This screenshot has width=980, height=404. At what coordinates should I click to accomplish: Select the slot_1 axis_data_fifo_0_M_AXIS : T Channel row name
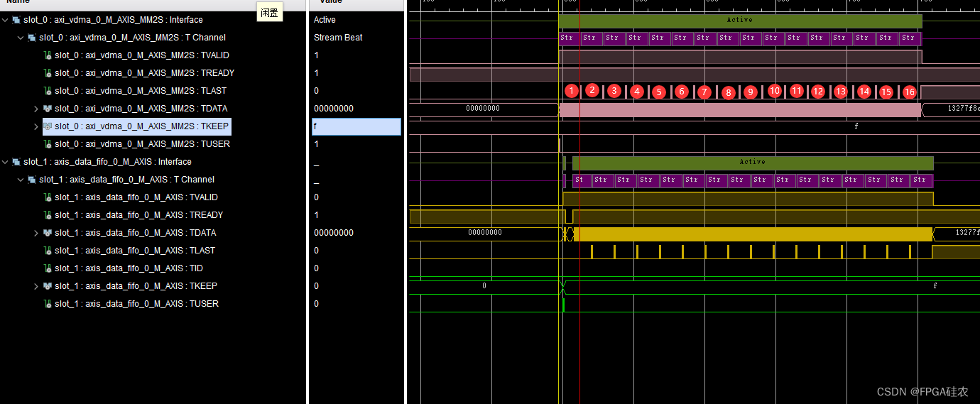coord(126,180)
